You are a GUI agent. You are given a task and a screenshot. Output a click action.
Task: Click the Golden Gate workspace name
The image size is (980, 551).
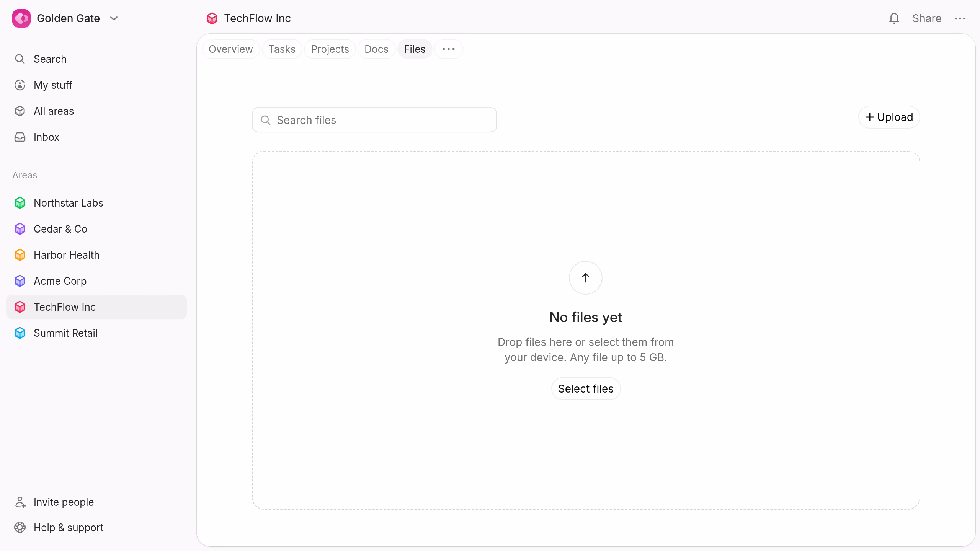click(68, 18)
